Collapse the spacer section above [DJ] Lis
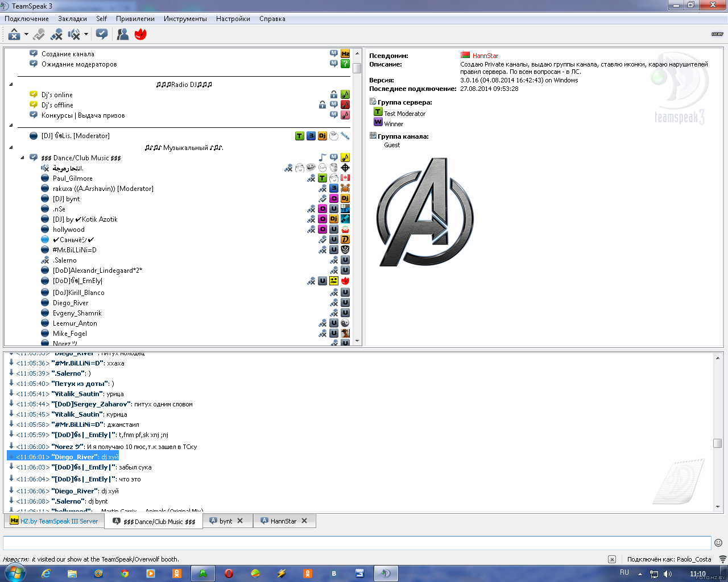The height and width of the screenshot is (582, 728). tap(11, 126)
